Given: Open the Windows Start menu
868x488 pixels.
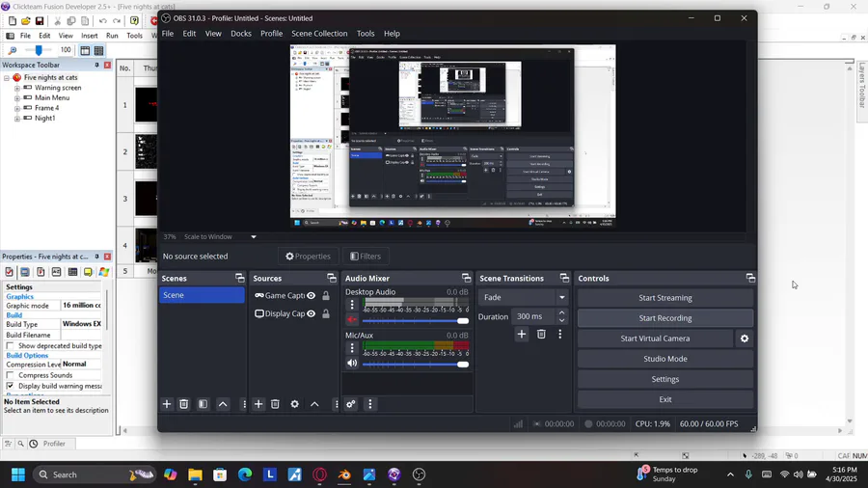Looking at the screenshot, I should point(18,474).
